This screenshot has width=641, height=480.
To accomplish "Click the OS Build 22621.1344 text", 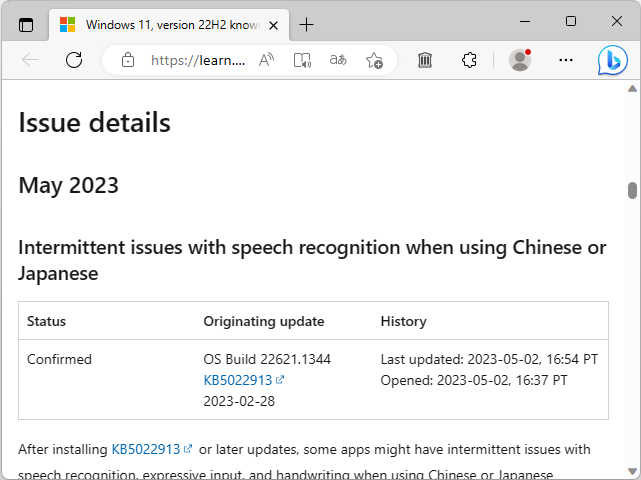I will pyautogui.click(x=267, y=359).
